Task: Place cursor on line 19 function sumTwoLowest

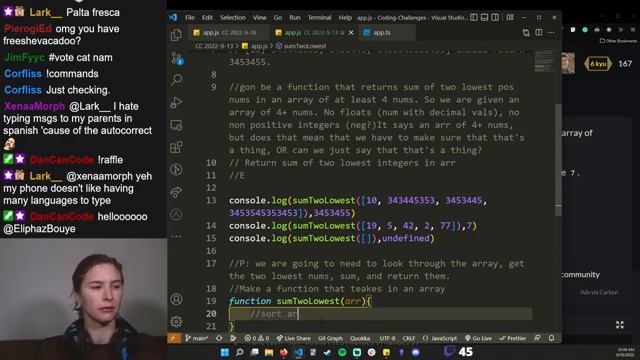Action: click(x=300, y=301)
